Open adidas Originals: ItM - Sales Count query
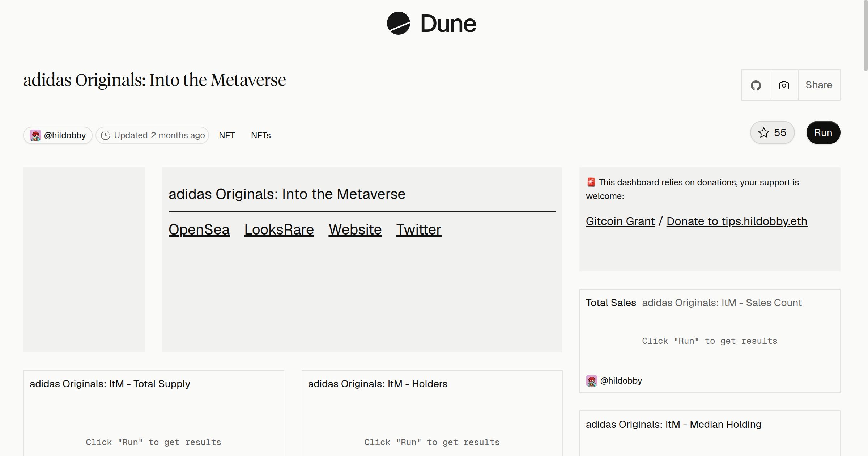868x456 pixels. click(x=722, y=303)
